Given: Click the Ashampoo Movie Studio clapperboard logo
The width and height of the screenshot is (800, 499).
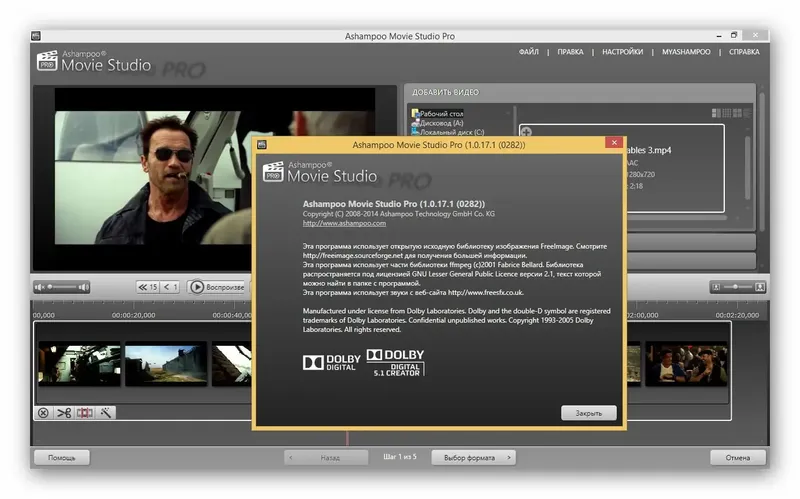Looking at the screenshot, I should coord(47,61).
